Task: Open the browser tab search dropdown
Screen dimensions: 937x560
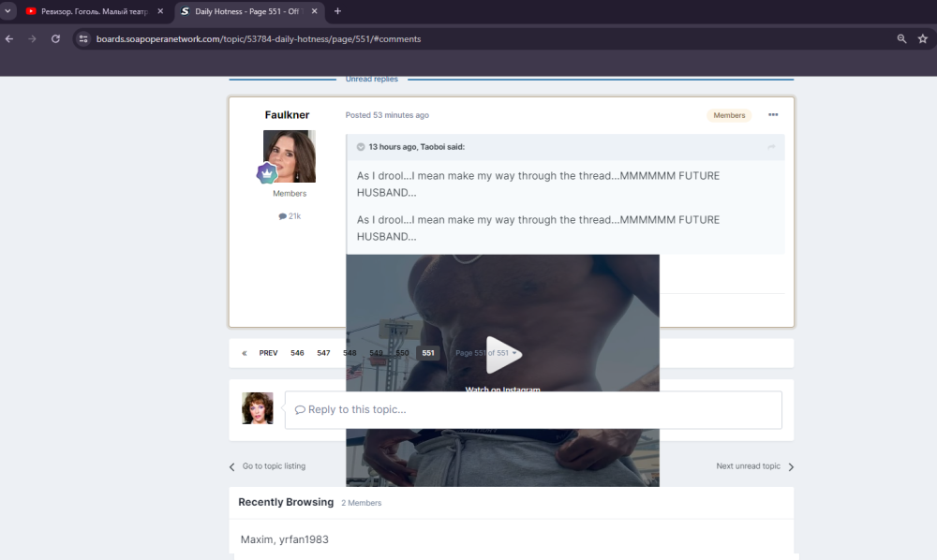Action: pos(8,11)
